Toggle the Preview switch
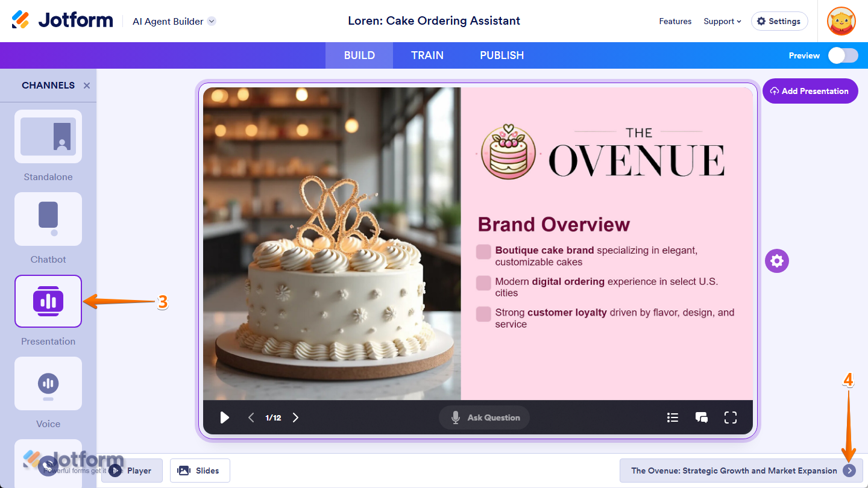 point(843,55)
